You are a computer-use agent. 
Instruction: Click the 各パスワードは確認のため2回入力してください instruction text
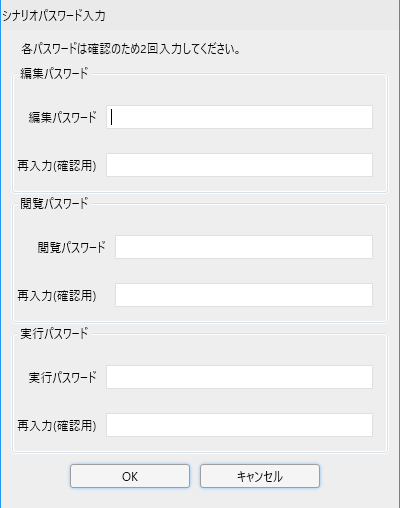tap(131, 50)
